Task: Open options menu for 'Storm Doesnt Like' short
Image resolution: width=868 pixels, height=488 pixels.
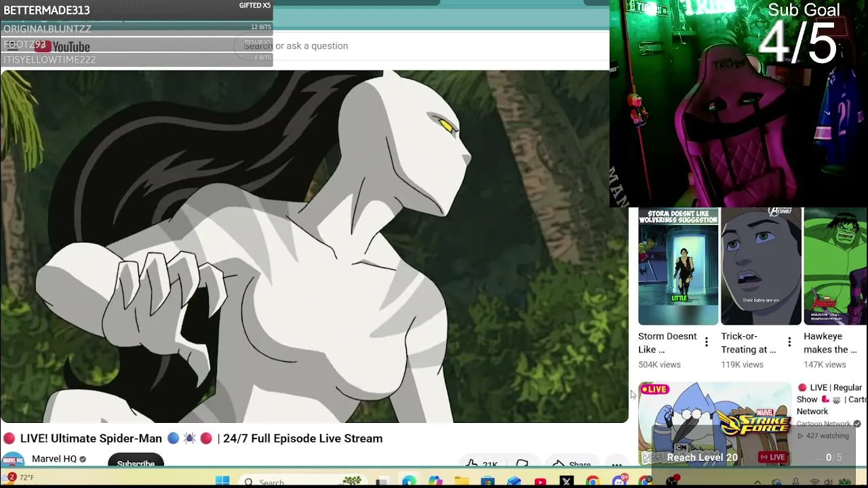Action: pos(707,342)
